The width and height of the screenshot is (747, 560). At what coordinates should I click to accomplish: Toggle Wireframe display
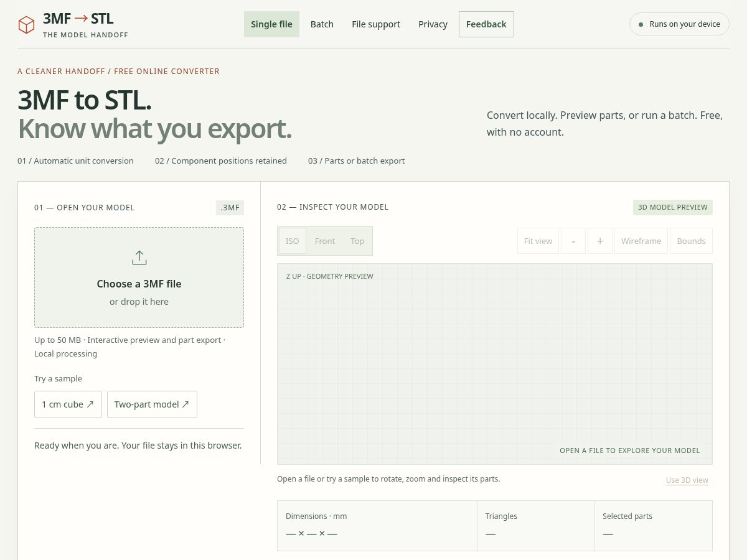click(641, 241)
